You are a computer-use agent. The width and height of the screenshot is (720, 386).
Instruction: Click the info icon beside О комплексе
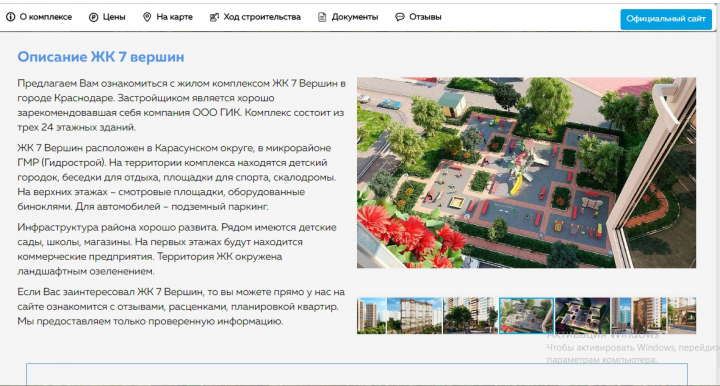(10, 17)
